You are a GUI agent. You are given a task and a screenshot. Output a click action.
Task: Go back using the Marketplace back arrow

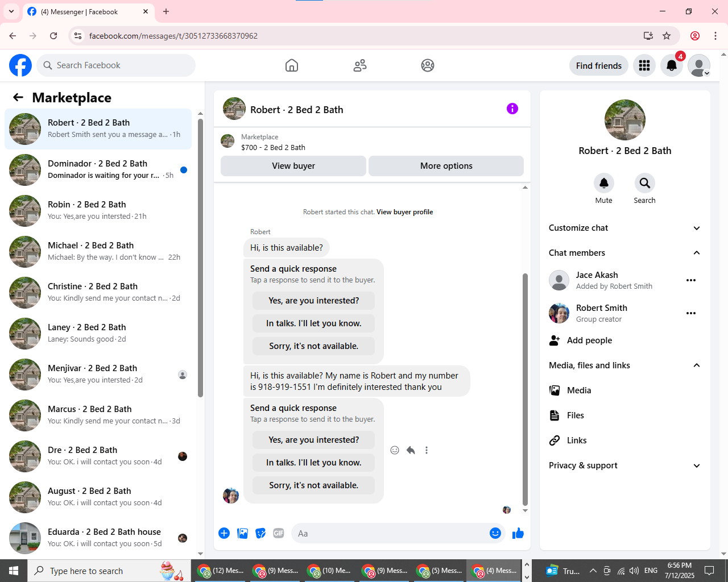pos(18,97)
